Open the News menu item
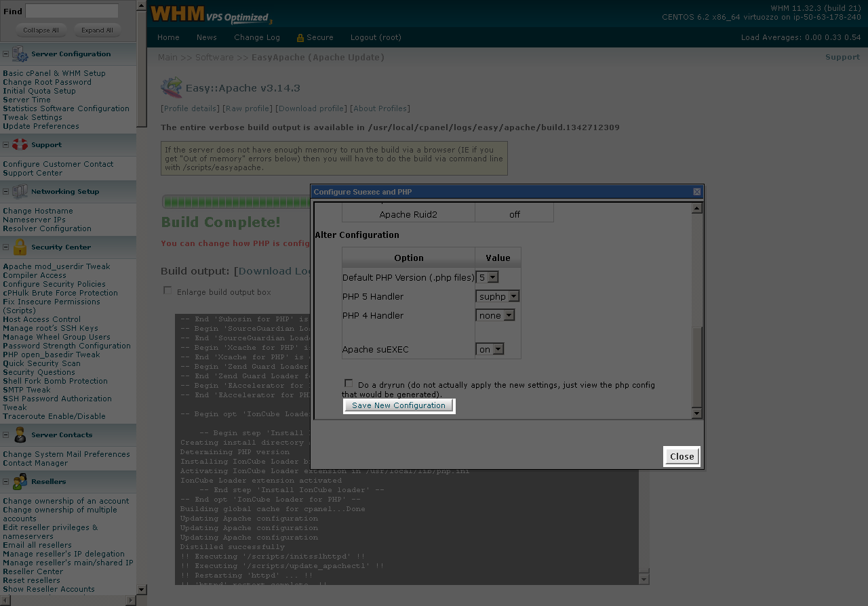The width and height of the screenshot is (868, 606). point(207,38)
